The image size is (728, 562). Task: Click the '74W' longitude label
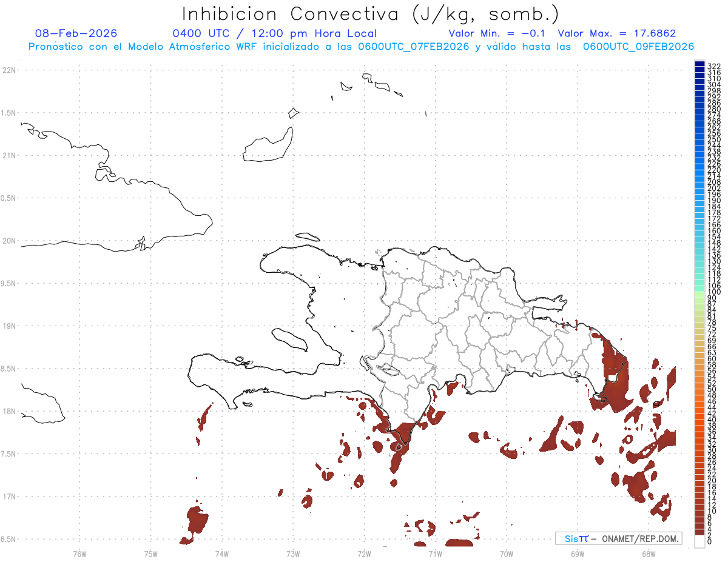222,554
